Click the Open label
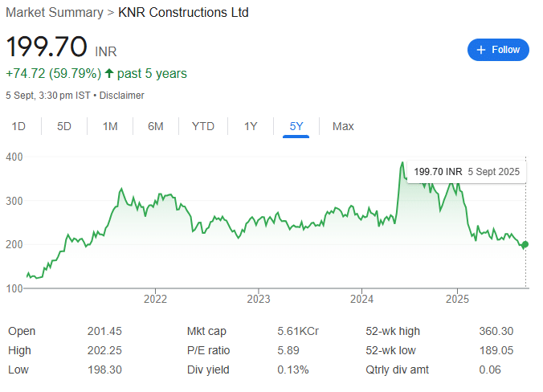543x392 pixels. 22,332
